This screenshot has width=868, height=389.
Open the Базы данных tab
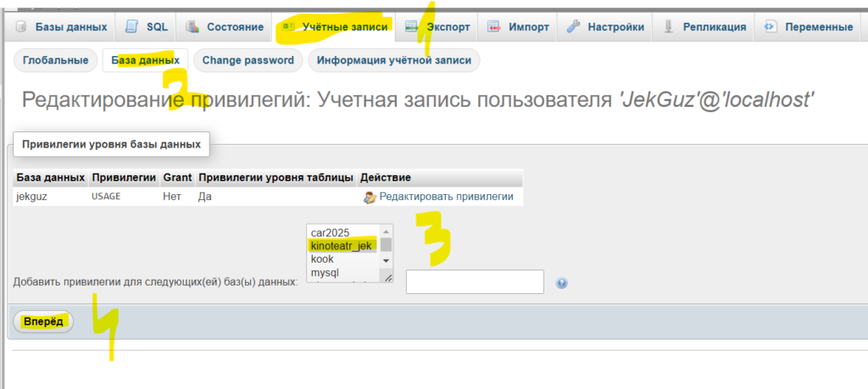tap(61, 26)
